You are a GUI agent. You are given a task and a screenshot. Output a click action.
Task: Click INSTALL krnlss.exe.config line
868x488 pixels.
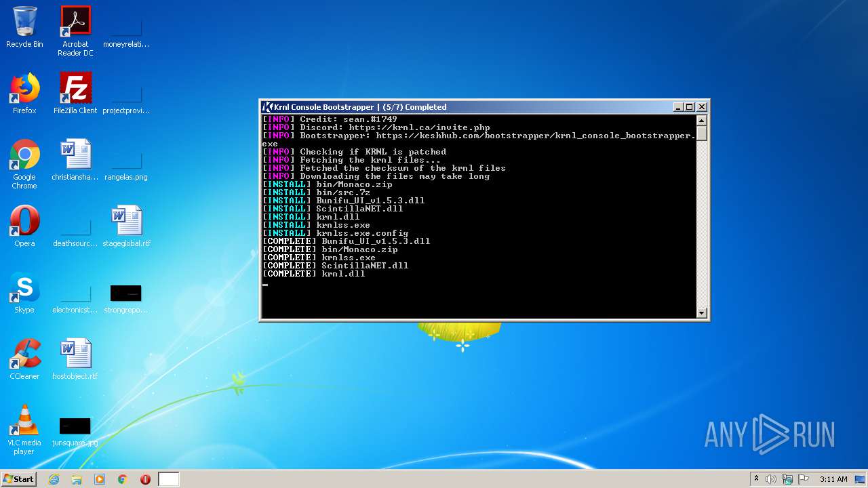point(336,233)
